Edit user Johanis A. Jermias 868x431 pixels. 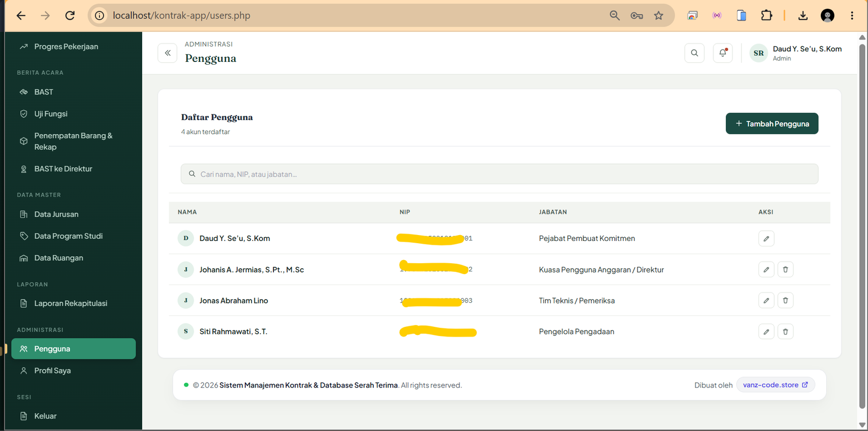[766, 269]
